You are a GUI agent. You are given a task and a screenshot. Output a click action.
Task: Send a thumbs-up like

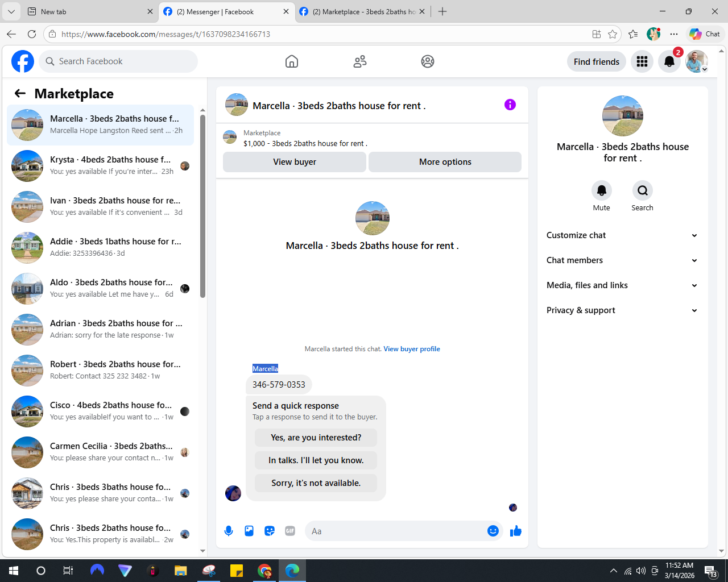pos(516,531)
